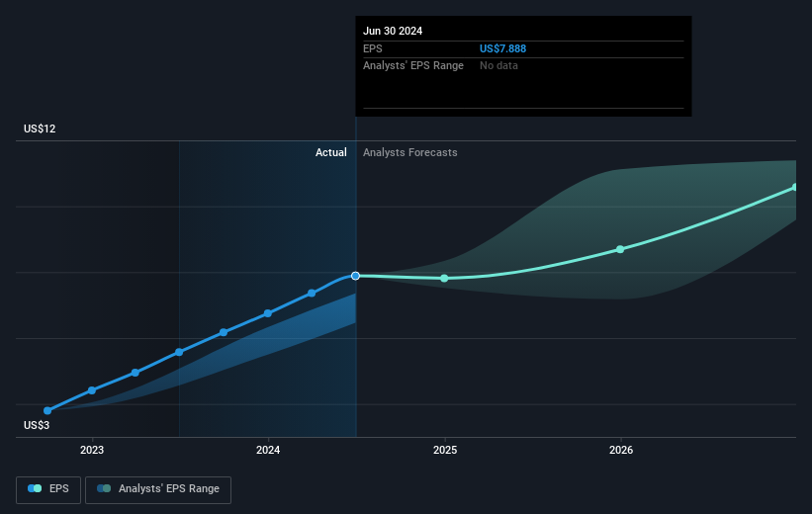Toggle the EPS legend button
The height and width of the screenshot is (514, 812).
(48, 489)
